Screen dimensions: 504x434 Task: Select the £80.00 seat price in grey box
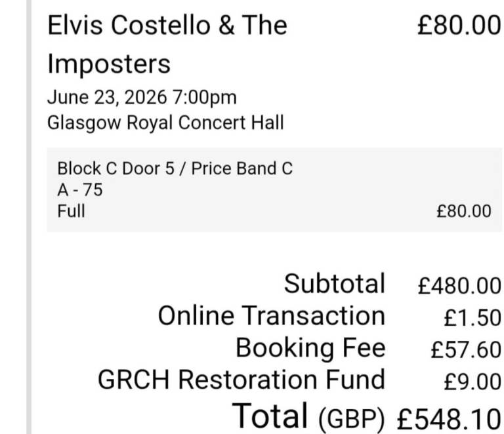click(464, 211)
